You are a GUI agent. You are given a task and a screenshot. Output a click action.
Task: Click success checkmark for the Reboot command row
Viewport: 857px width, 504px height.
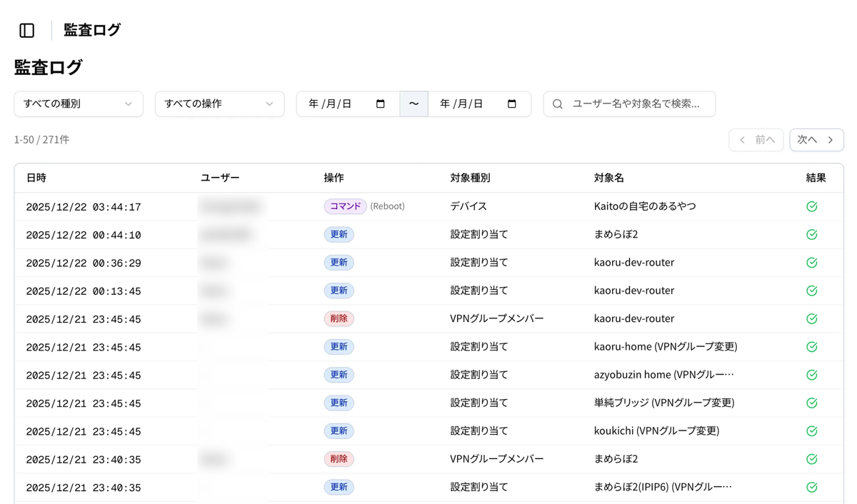(x=811, y=206)
